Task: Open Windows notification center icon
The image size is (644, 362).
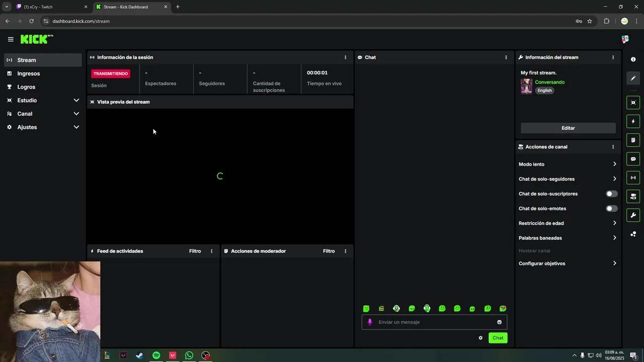Action: (633, 355)
